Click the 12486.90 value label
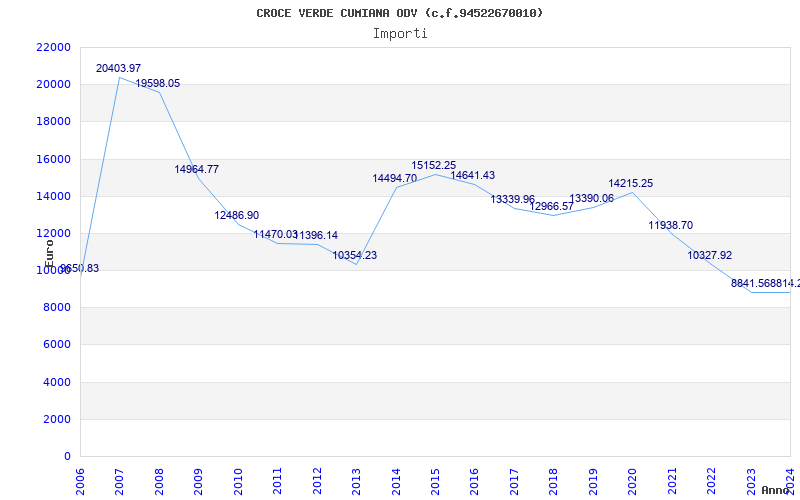 click(x=237, y=215)
